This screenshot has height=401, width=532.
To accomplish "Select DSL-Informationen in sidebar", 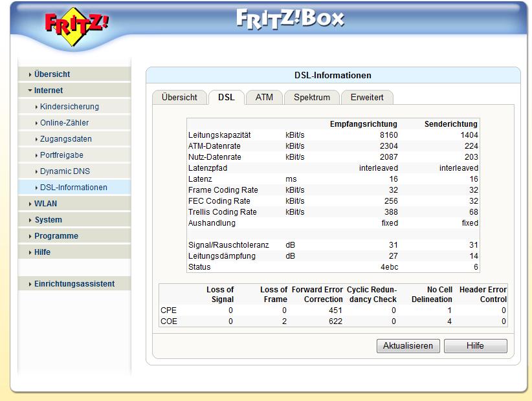I will (74, 188).
